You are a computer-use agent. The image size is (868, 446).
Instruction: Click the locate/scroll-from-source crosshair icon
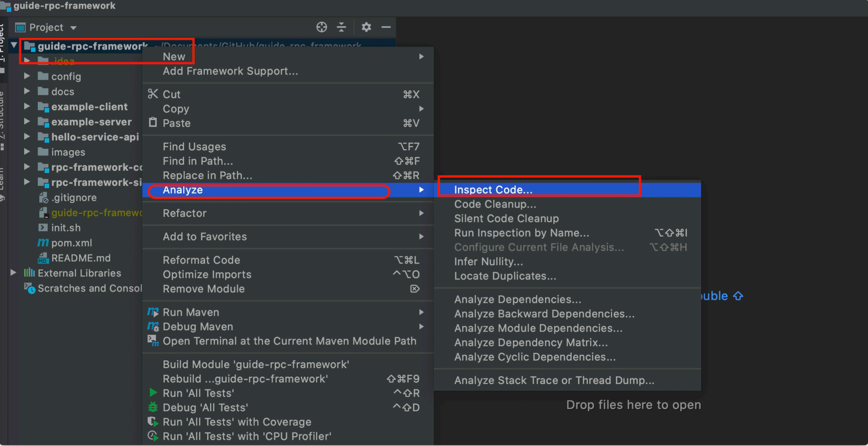[x=322, y=27]
